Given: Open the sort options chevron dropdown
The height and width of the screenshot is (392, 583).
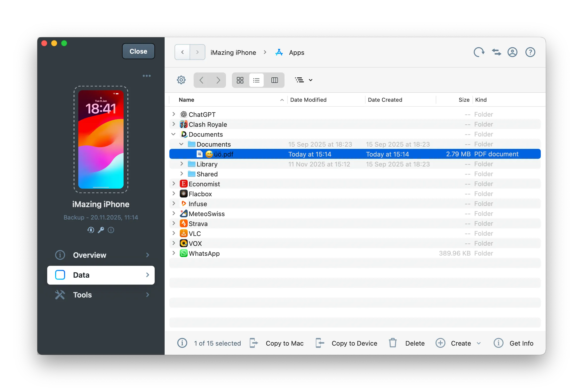Looking at the screenshot, I should pos(311,80).
